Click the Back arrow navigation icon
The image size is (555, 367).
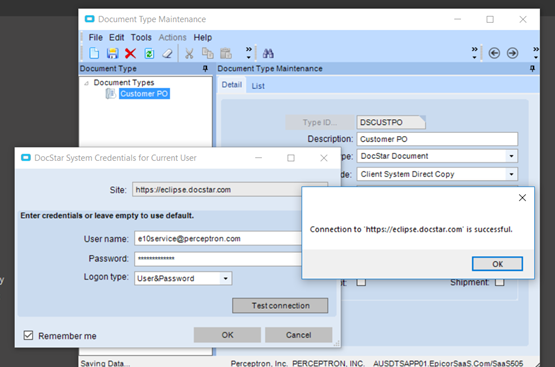[x=494, y=53]
